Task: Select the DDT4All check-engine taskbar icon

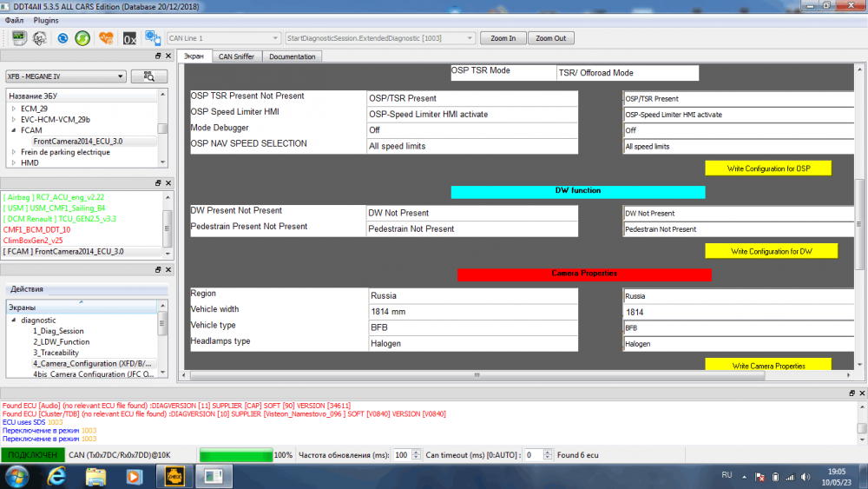Action: click(x=174, y=476)
